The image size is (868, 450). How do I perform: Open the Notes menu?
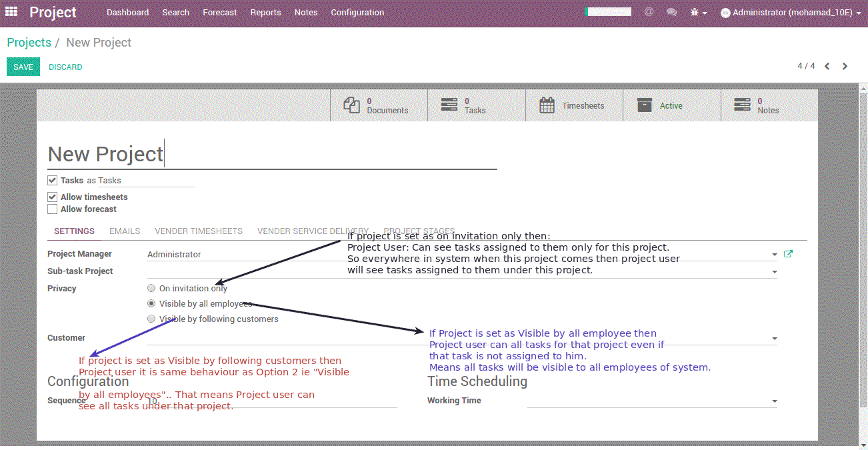[x=306, y=13]
